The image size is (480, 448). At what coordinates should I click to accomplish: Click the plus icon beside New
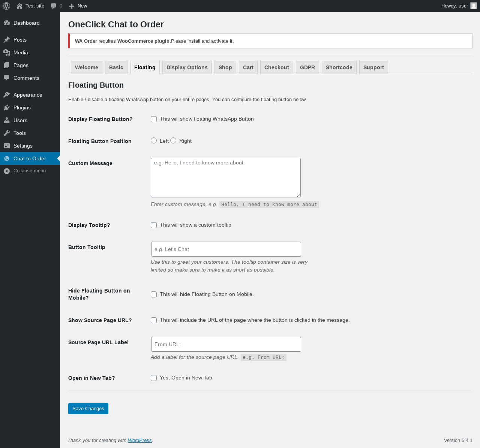click(x=72, y=6)
